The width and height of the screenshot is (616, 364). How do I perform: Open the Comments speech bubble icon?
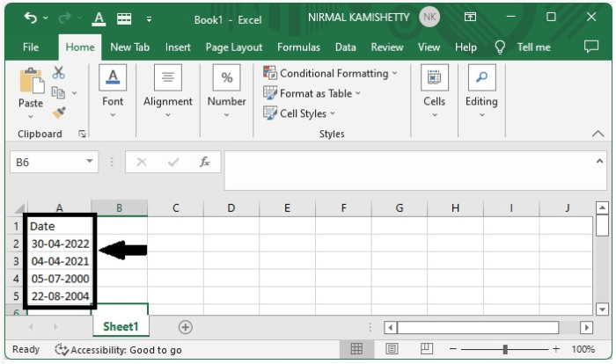pos(591,47)
